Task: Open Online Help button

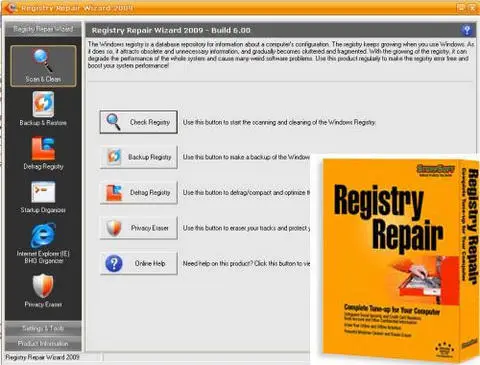Action: tap(139, 263)
